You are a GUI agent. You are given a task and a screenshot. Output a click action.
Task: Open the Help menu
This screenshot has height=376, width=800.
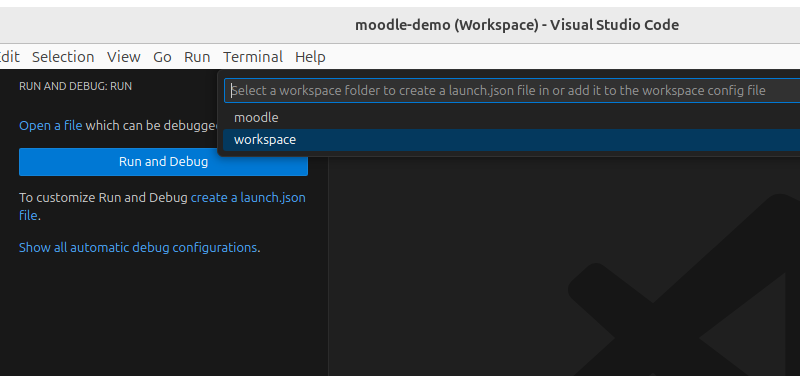[x=310, y=57]
